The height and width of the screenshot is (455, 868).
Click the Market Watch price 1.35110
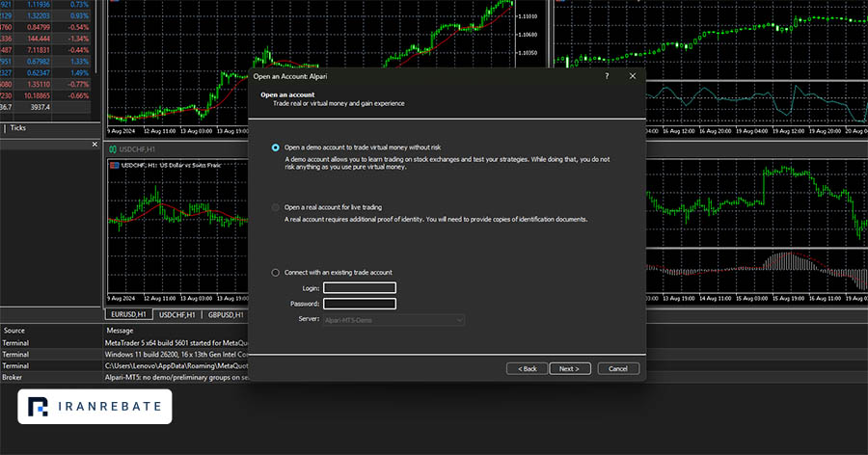[39, 84]
